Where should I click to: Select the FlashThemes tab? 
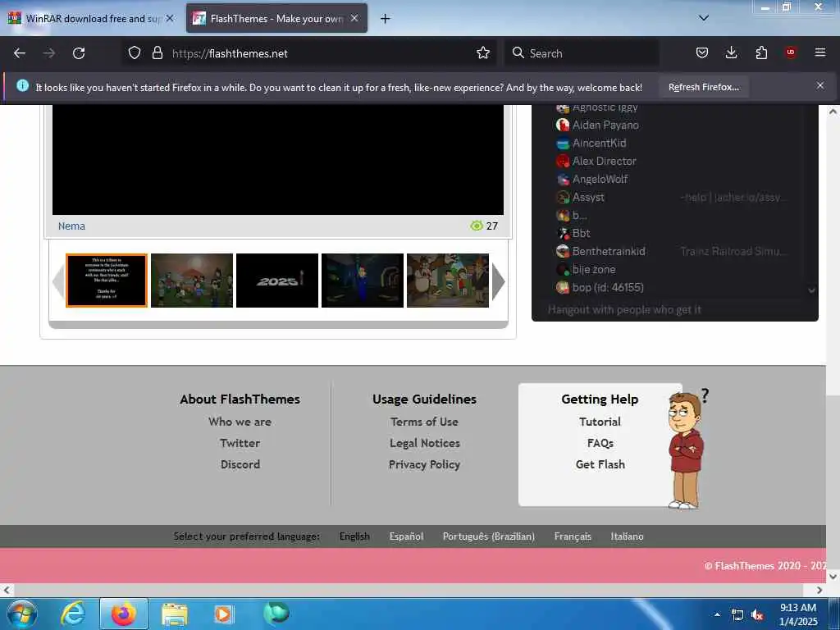(x=276, y=18)
